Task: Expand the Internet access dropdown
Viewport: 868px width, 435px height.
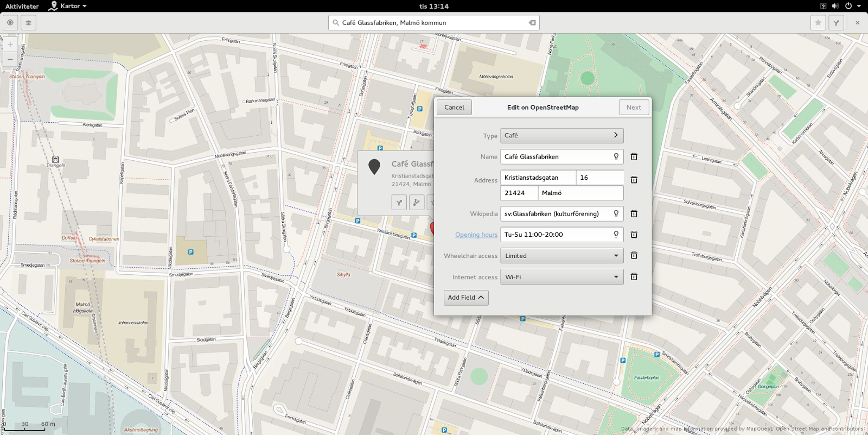Action: pos(562,277)
